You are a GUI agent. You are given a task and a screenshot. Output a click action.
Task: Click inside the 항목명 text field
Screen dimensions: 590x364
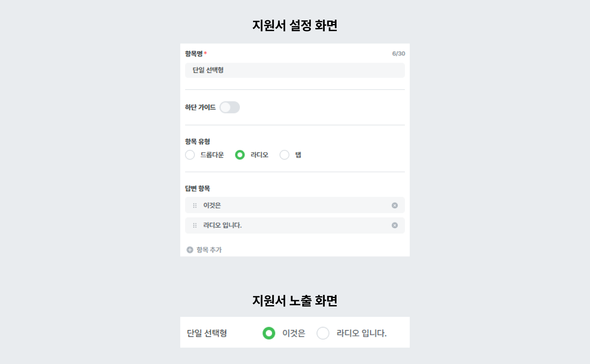coord(294,70)
